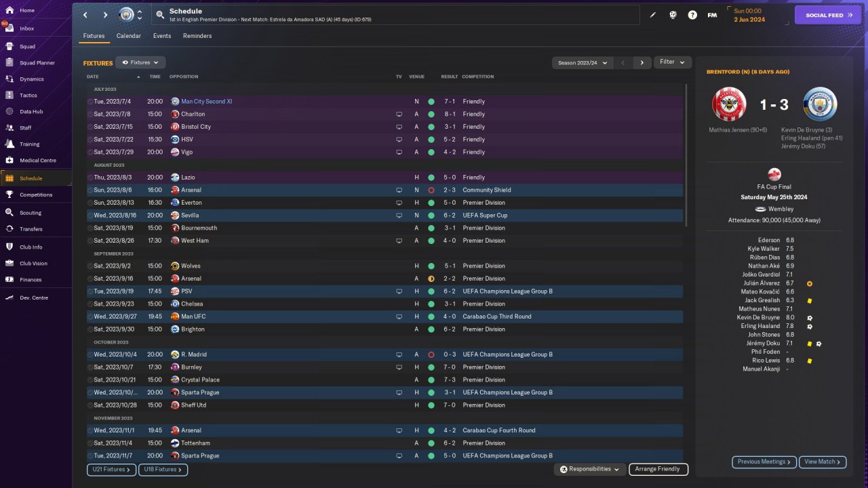Screen dimensions: 868x488
Task: Open the Tactics sidebar icon
Action: (x=10, y=96)
